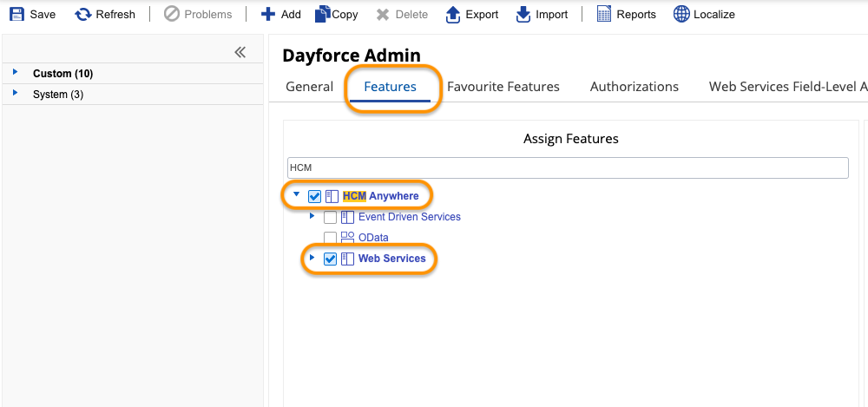Select the Web Services feature label
Screen dimensions: 868x407
click(x=392, y=259)
